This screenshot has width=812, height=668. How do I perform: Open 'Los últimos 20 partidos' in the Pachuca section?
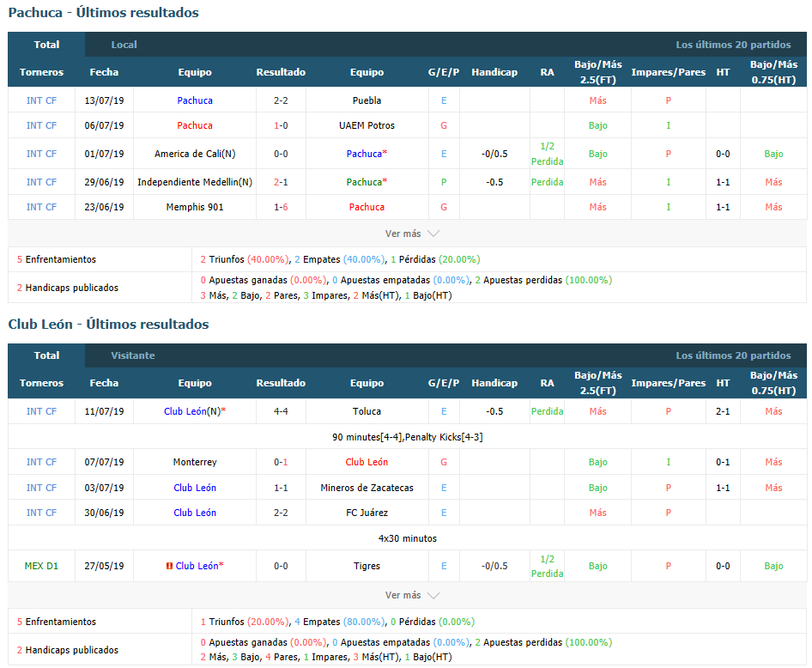[x=733, y=45]
